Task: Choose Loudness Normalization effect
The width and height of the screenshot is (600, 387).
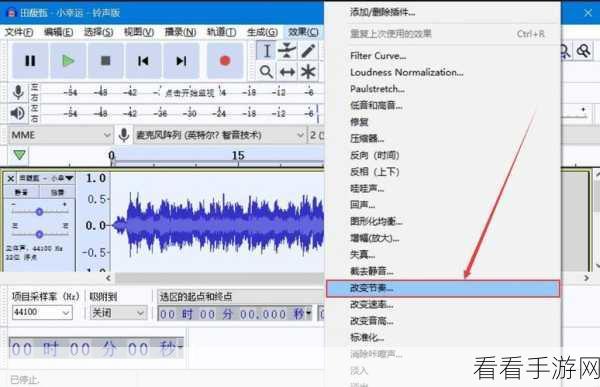Action: point(442,72)
